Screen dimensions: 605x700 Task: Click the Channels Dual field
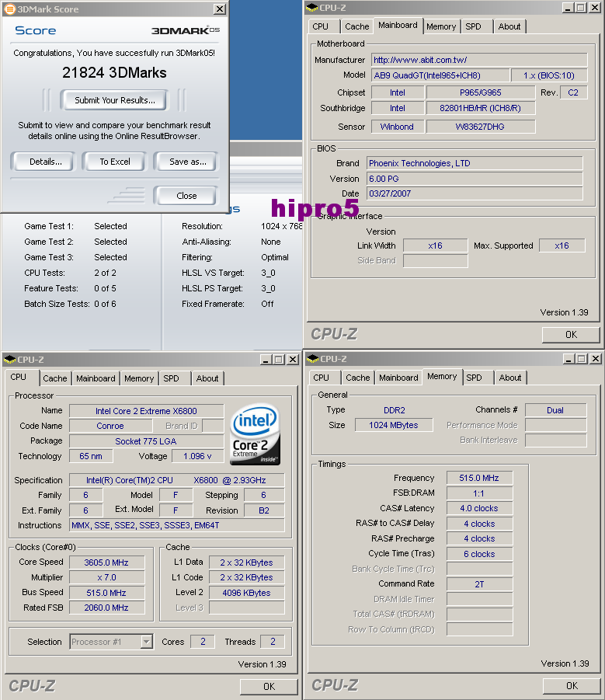555,409
